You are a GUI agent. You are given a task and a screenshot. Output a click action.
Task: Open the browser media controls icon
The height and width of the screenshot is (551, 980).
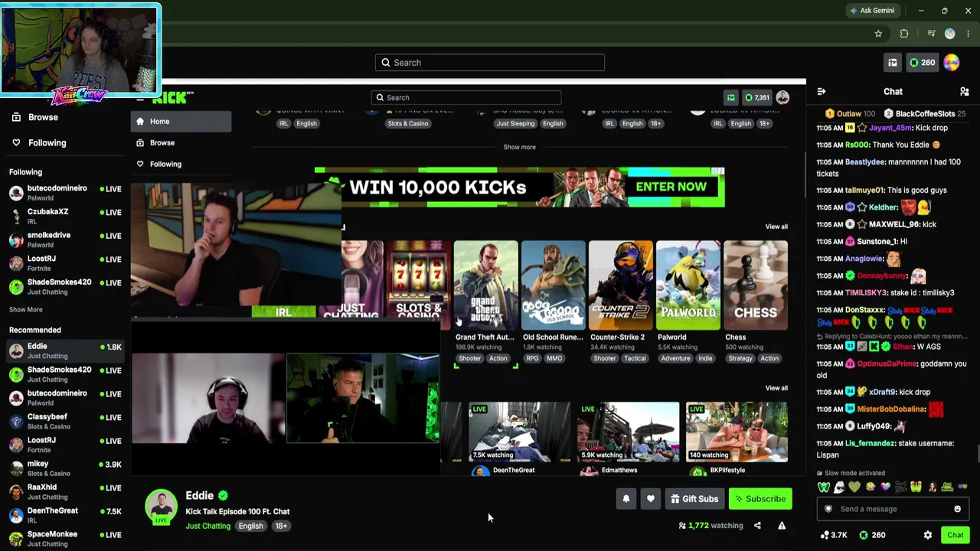(x=931, y=34)
